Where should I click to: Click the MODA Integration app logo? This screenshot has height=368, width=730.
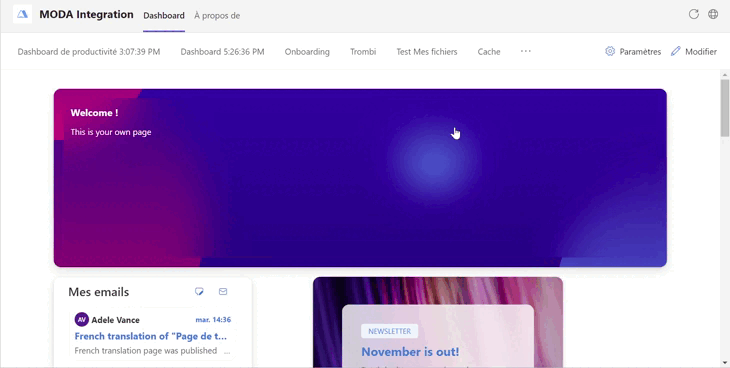[22, 14]
